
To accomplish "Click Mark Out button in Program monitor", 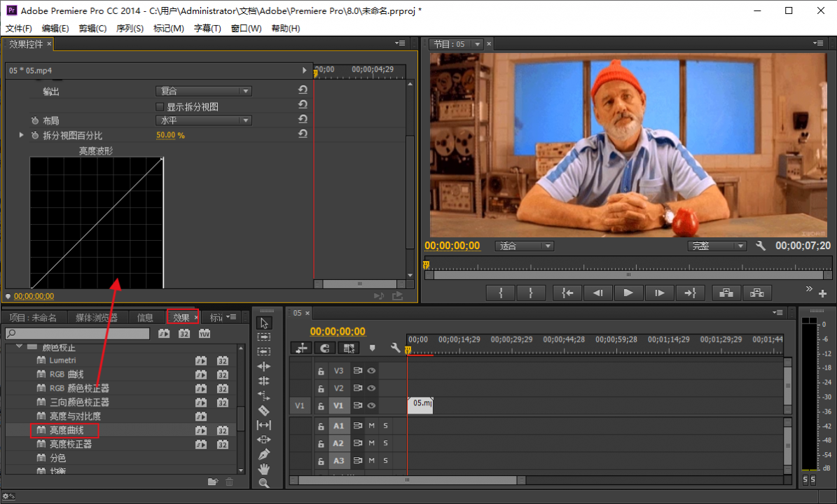I will 531,293.
